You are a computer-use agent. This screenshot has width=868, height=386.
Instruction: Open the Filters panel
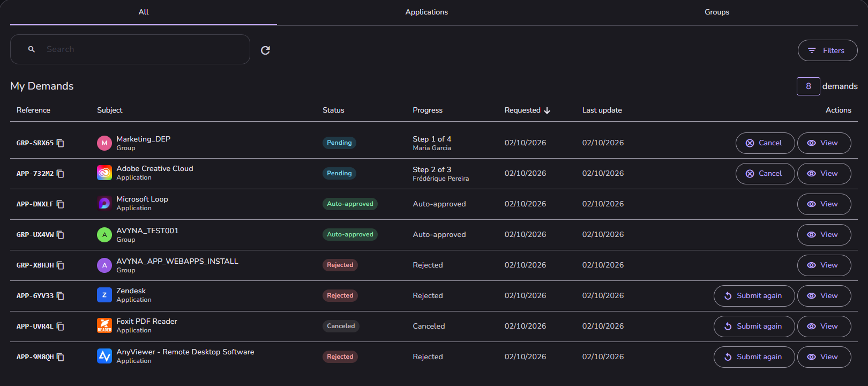coord(827,50)
